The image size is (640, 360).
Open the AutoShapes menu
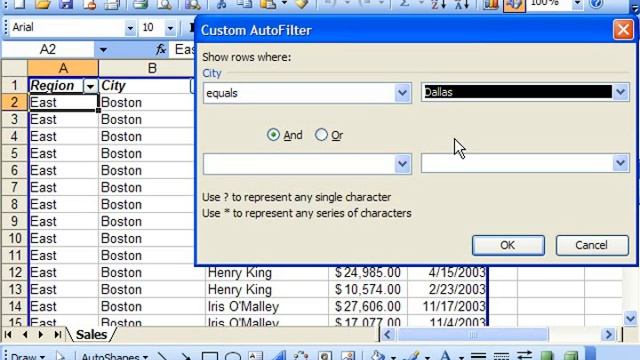[x=115, y=356]
